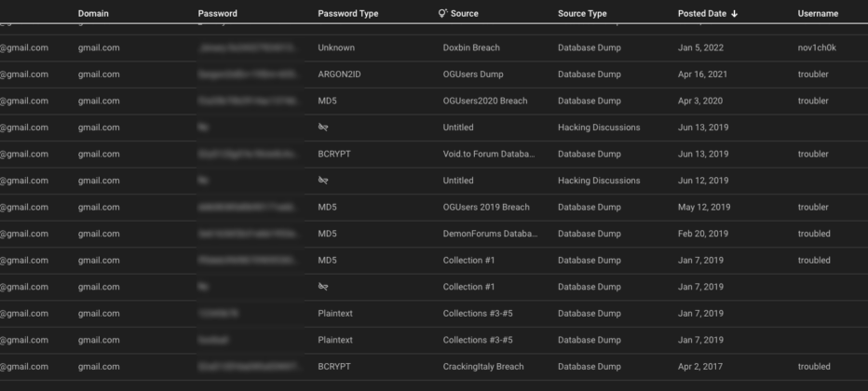Click the Posted Date column header label
The image size is (868, 391).
pyautogui.click(x=702, y=13)
